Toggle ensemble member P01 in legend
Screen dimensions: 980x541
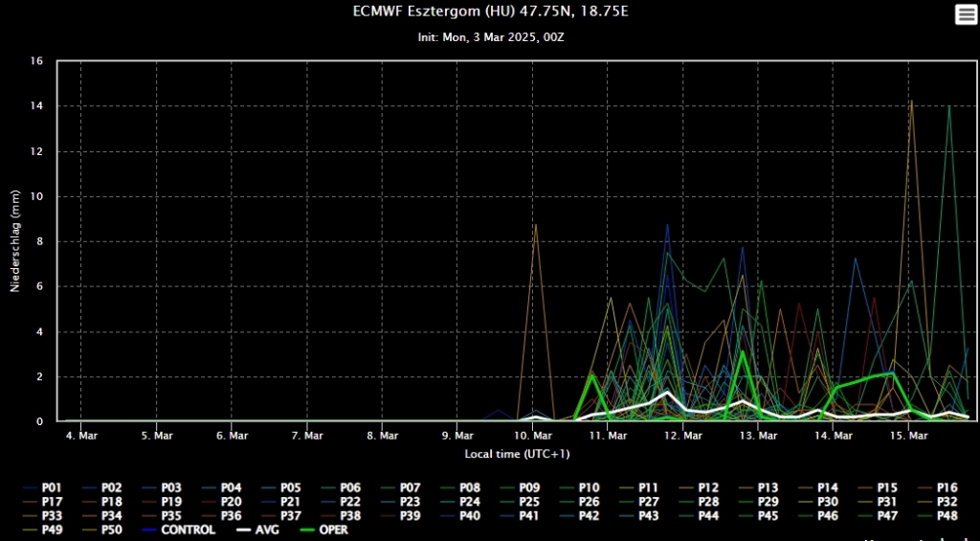pyautogui.click(x=52, y=487)
